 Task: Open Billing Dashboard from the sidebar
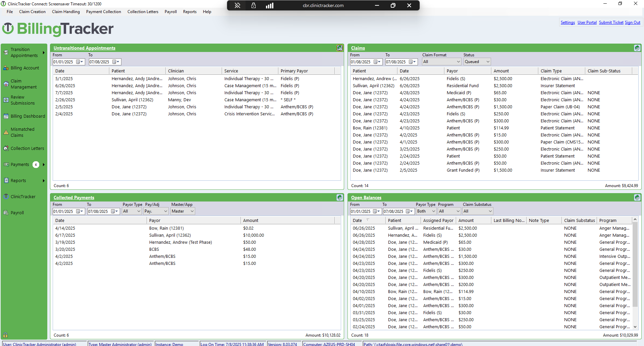click(x=27, y=116)
